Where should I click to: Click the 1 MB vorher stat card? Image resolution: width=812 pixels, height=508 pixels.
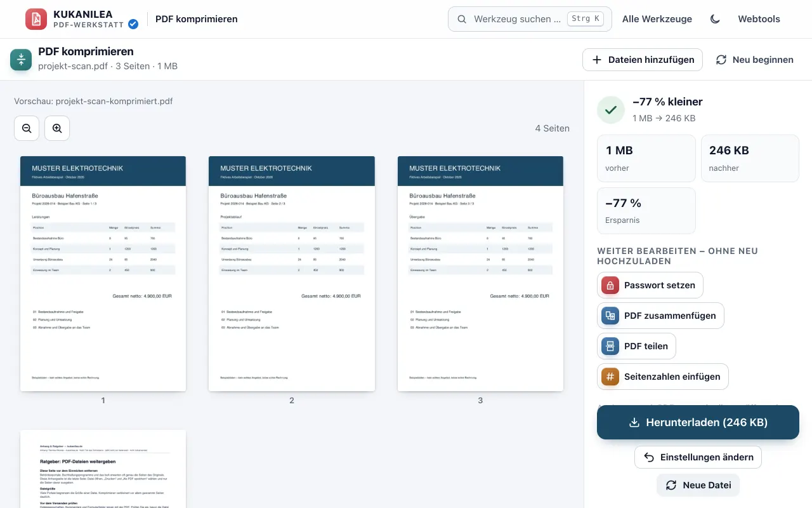(x=646, y=158)
